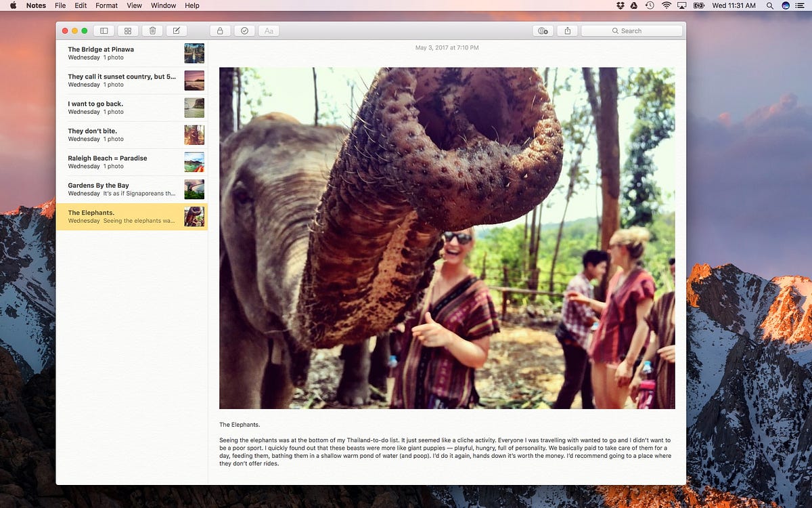Select the note "The Bridge at Pinawa"
The width and height of the screenshot is (812, 508).
coord(132,54)
